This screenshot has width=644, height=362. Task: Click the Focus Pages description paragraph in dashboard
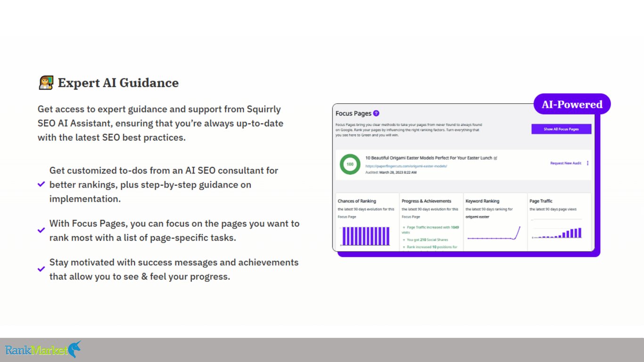[x=409, y=130]
